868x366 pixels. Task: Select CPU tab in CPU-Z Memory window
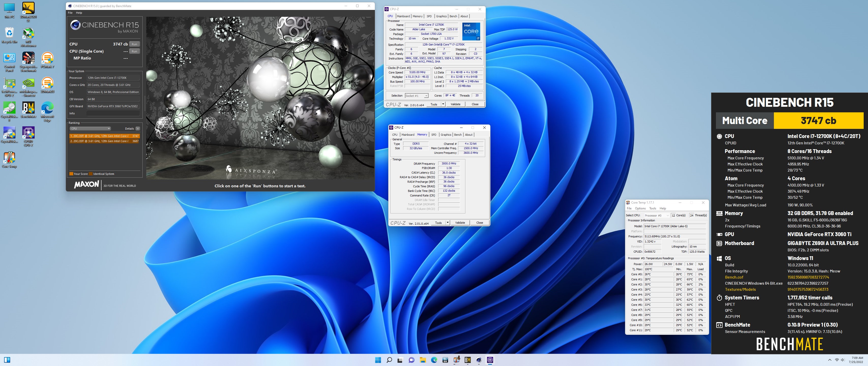(394, 135)
